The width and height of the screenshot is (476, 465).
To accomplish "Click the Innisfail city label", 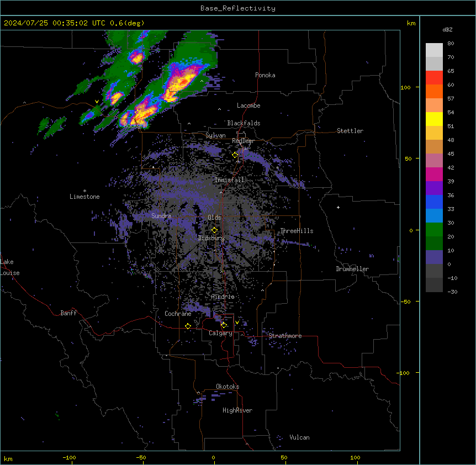I will point(229,180).
